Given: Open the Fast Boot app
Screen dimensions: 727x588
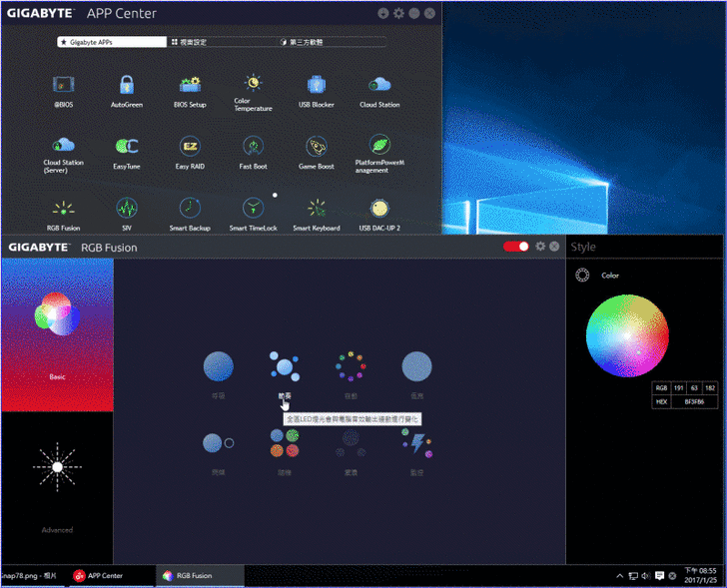Looking at the screenshot, I should [253, 148].
